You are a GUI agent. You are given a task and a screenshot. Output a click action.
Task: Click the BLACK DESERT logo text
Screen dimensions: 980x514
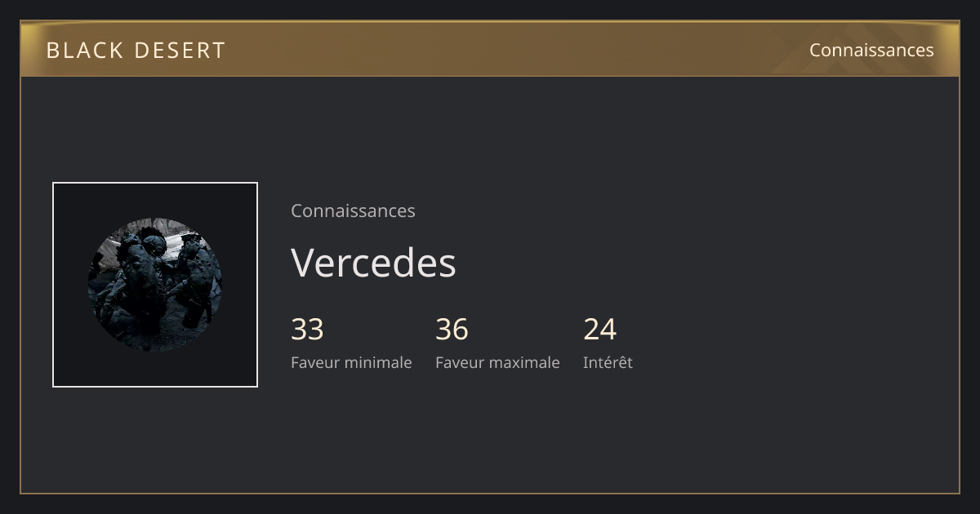coord(136,51)
